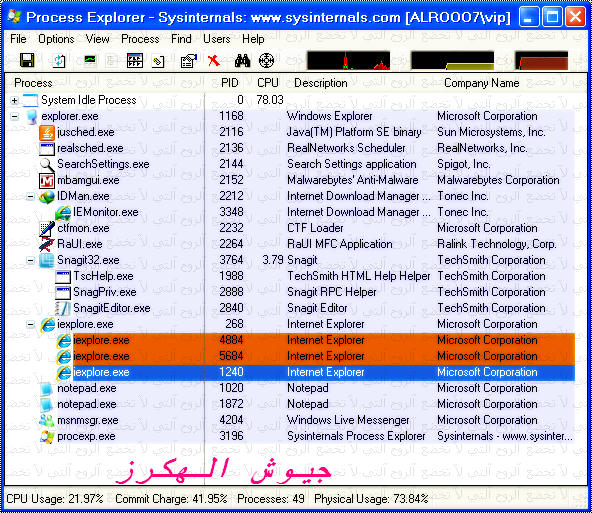Click the 'Windows Live Messenger' description

pos(348,420)
